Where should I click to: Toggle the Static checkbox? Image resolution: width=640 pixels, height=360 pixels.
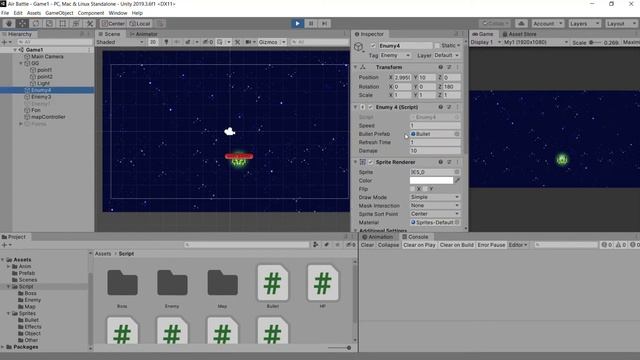click(437, 46)
